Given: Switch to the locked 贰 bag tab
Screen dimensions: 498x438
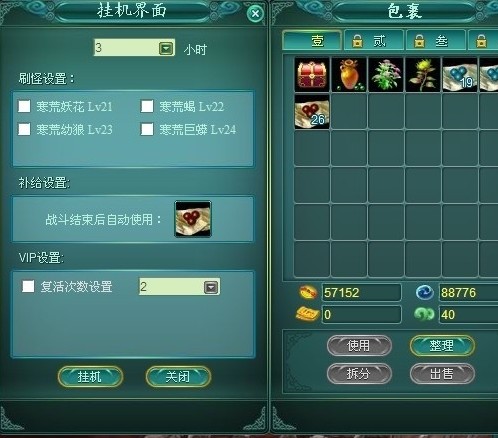Looking at the screenshot, I should point(374,40).
